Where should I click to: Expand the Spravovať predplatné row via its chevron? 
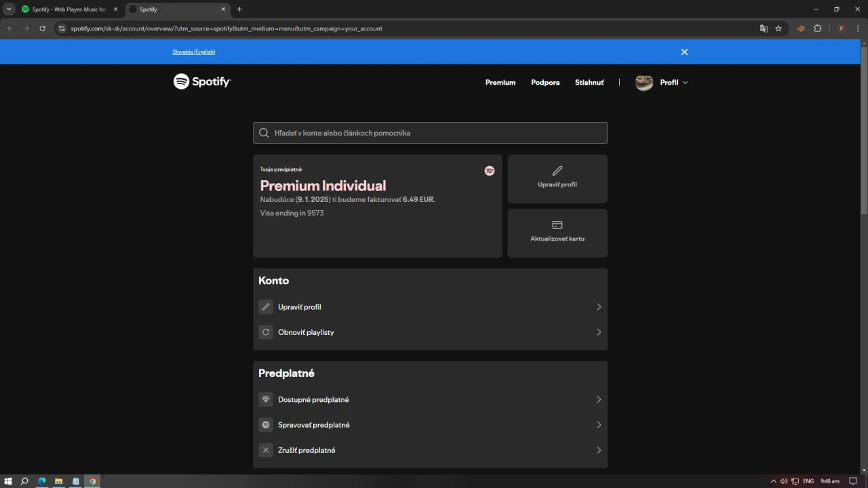click(598, 425)
